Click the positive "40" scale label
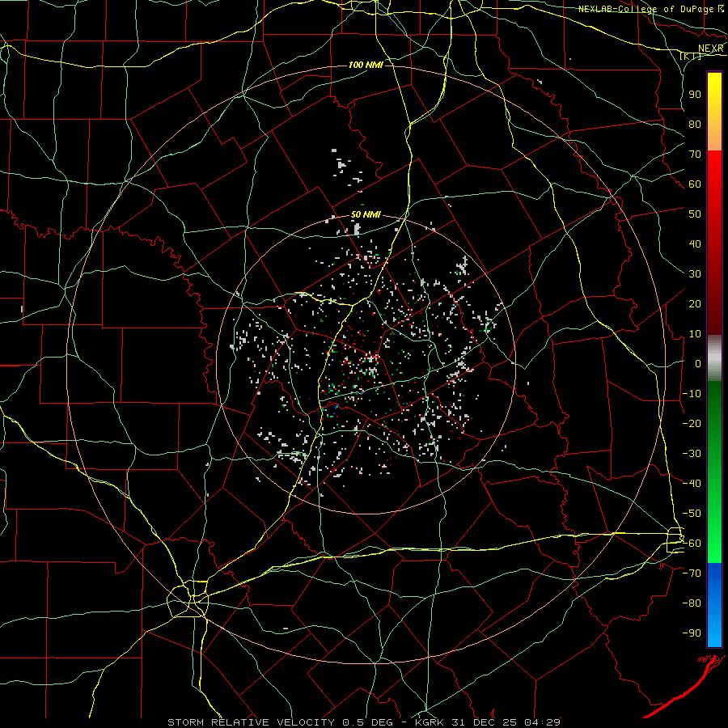 point(695,243)
